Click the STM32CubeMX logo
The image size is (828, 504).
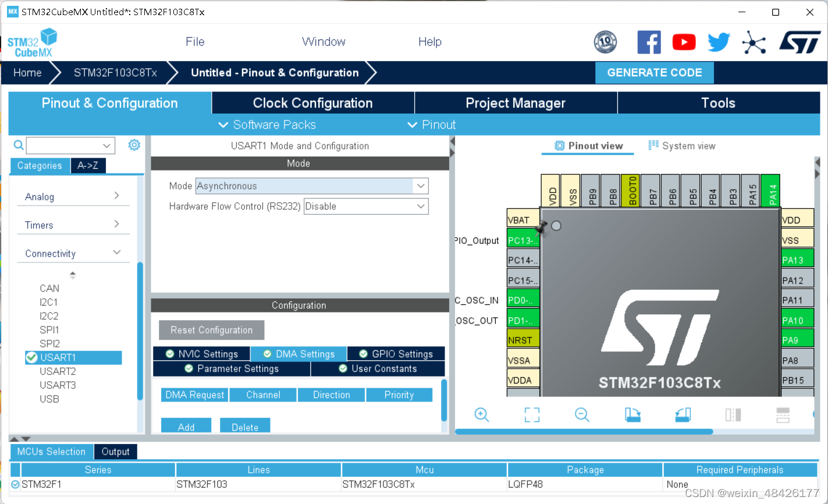[33, 43]
